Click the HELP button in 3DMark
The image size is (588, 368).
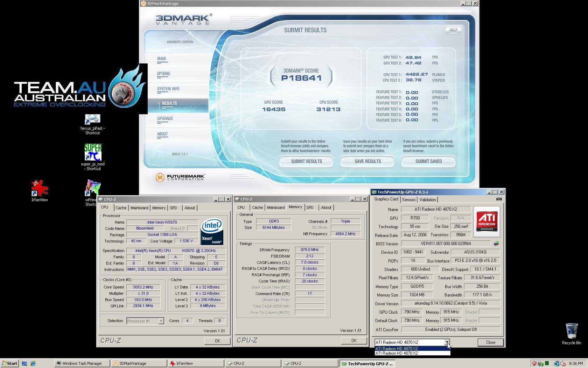click(x=453, y=30)
